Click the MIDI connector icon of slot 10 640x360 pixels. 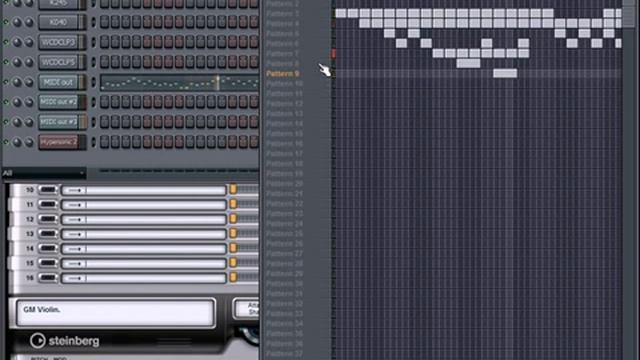pyautogui.click(x=48, y=190)
